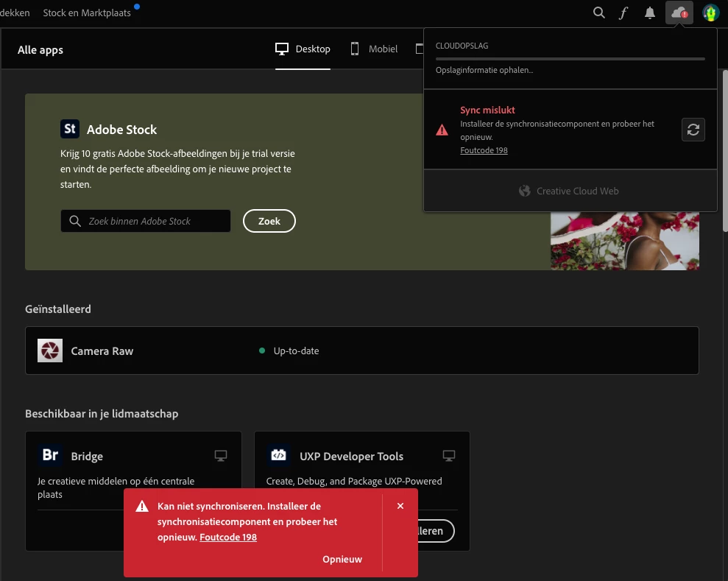Viewport: 728px width, 581px height.
Task: Select the partially hidden tab after Mobiel
Action: click(x=420, y=49)
